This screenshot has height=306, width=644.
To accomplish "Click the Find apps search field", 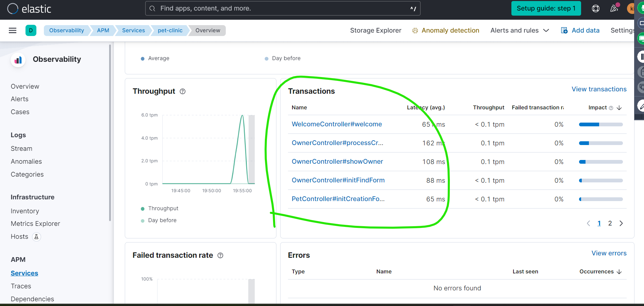I will point(282,8).
